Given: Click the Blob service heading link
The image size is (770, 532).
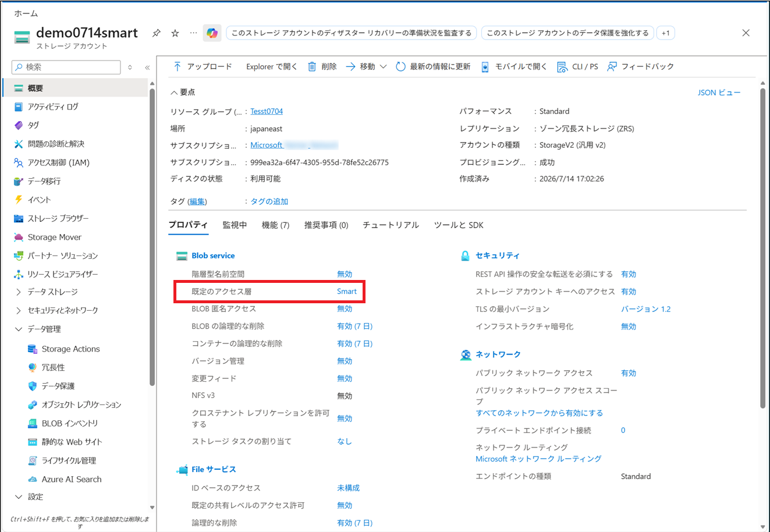Looking at the screenshot, I should tap(213, 256).
